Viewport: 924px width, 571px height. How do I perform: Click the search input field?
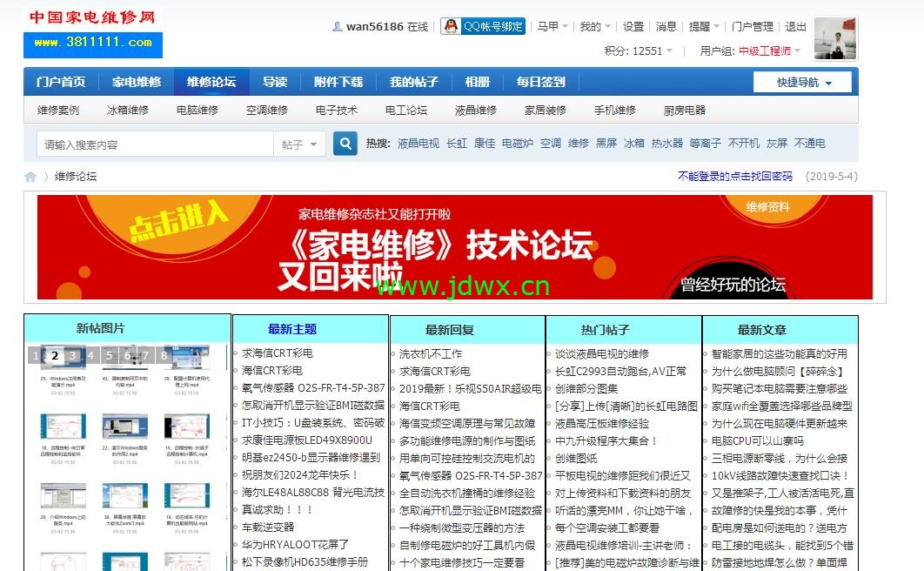coord(156,144)
